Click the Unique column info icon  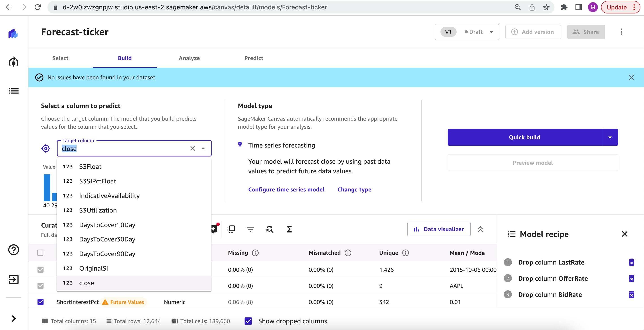click(406, 253)
